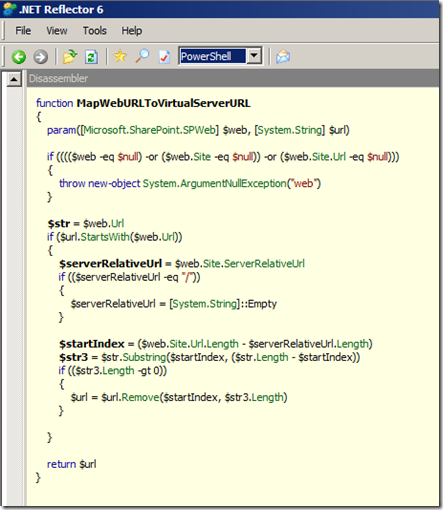
Task: Open the Help menu
Action: pos(132,31)
